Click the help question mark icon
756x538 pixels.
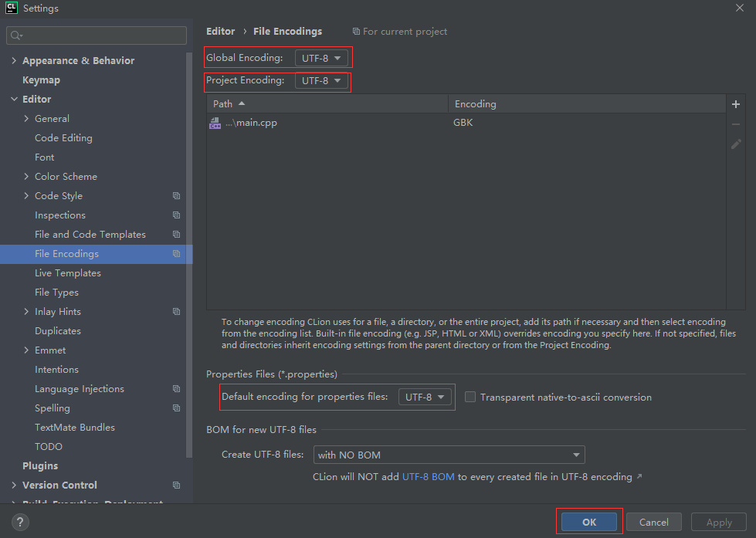click(x=20, y=522)
